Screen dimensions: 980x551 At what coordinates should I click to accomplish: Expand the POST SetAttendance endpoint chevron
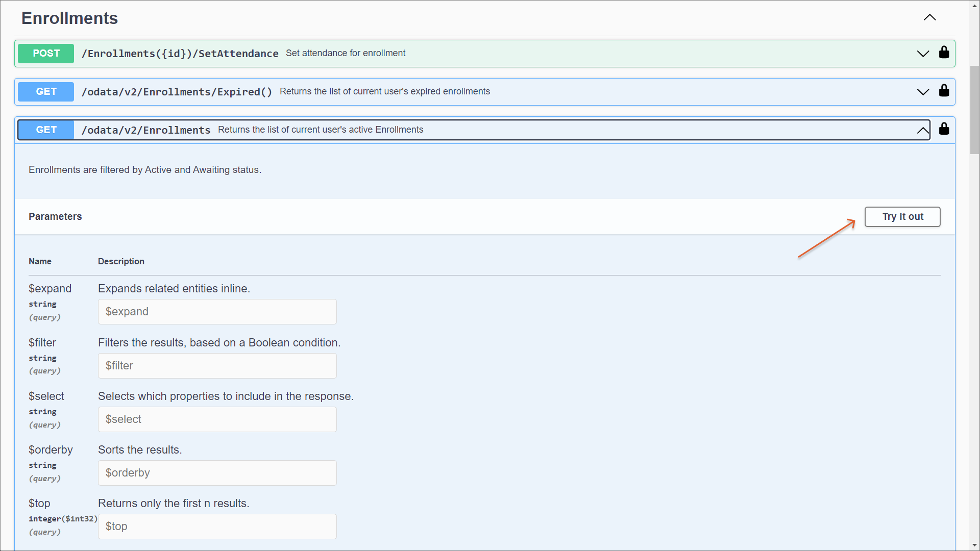coord(923,54)
